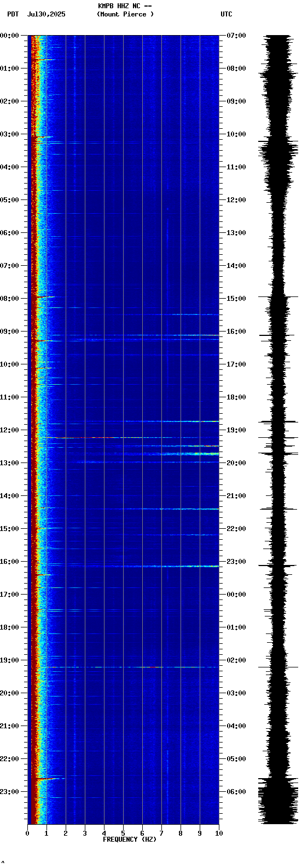Click the UTC '08:00' time label

(236, 68)
